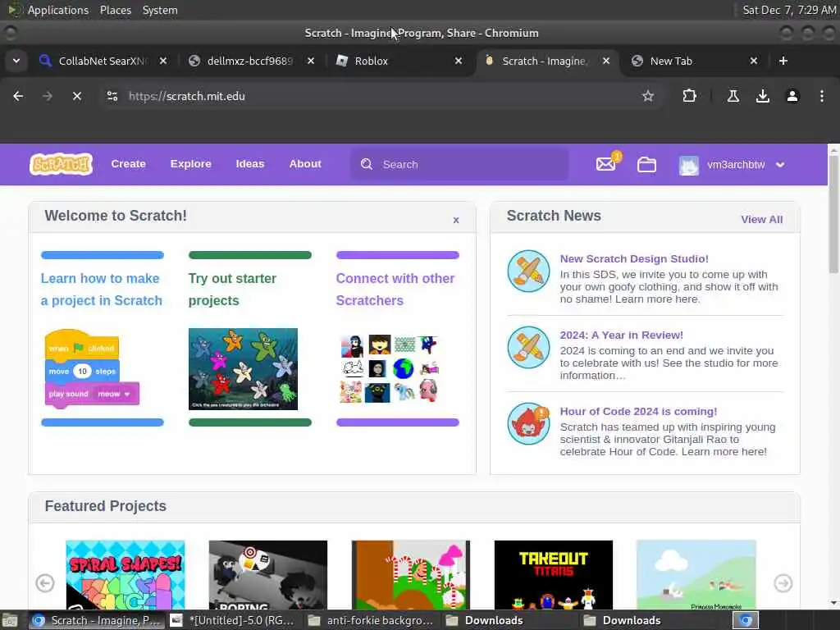The image size is (840, 630).
Task: Switch to the CollabNet SearXNG tab
Action: pyautogui.click(x=102, y=61)
